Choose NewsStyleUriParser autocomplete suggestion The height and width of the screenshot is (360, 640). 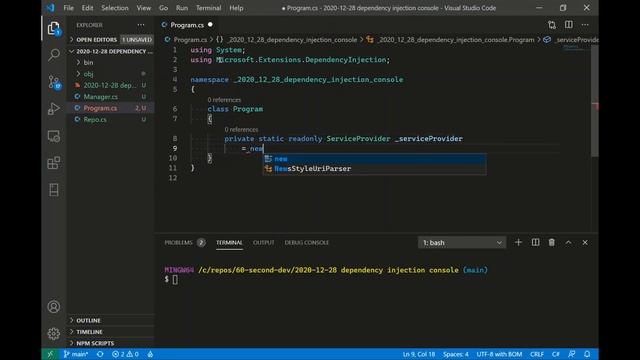(374, 169)
